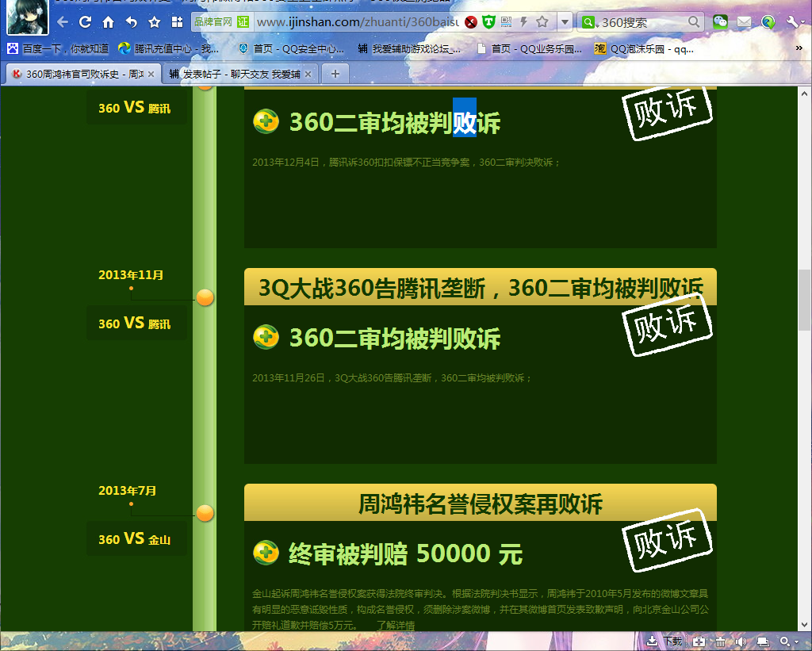This screenshot has height=651, width=812.
Task: Open the mail envelope extension icon
Action: [x=744, y=21]
